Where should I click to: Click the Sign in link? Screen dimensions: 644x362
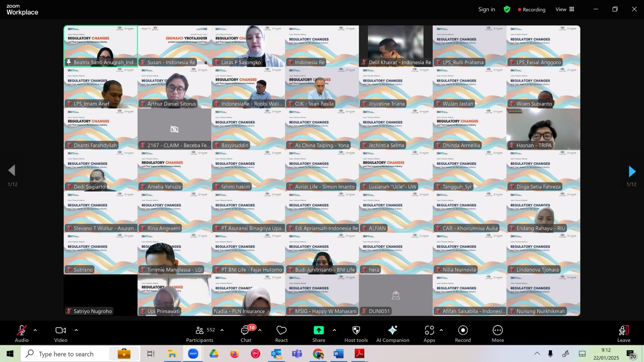pos(487,9)
